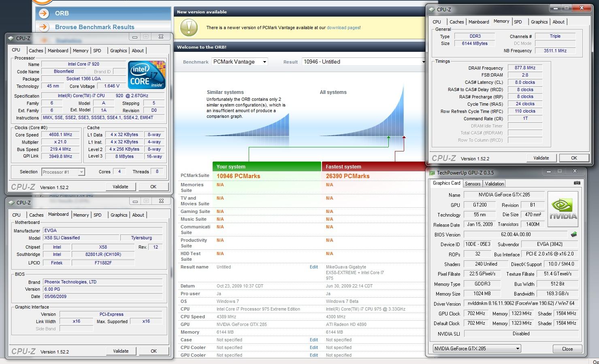Click the 26390 PCMarks fastest system score

pyautogui.click(x=347, y=176)
